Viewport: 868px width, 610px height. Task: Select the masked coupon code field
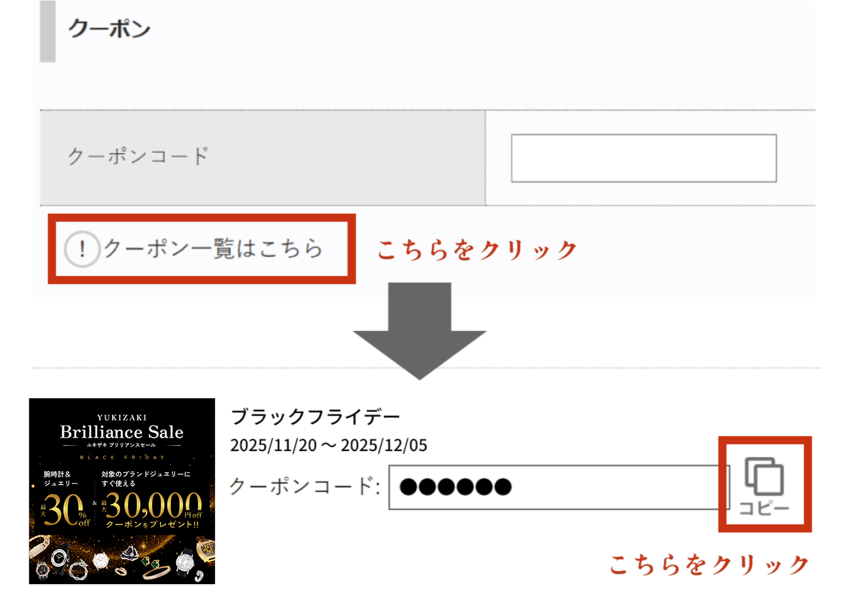coord(559,487)
